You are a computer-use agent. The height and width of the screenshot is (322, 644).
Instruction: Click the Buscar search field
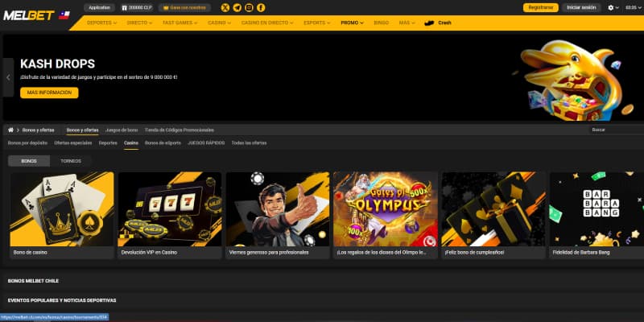(x=615, y=130)
